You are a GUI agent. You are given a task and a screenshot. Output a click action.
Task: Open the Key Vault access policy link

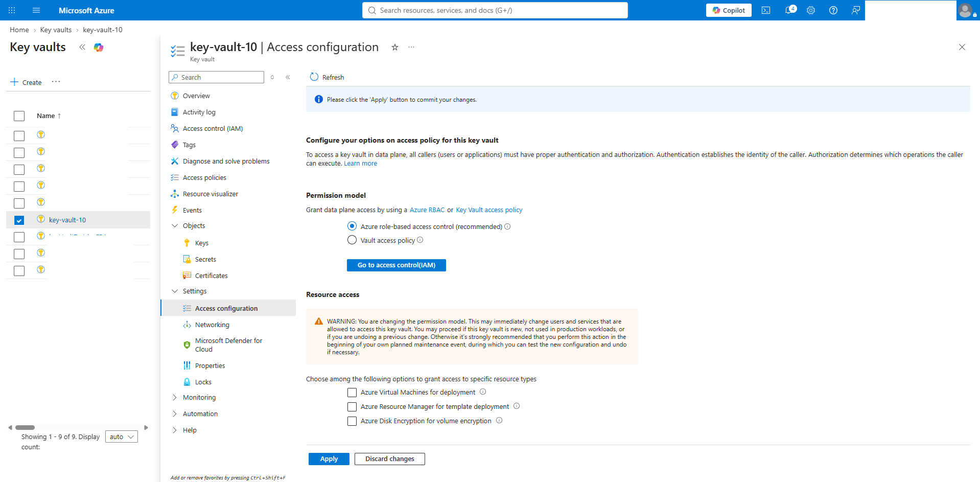(489, 210)
